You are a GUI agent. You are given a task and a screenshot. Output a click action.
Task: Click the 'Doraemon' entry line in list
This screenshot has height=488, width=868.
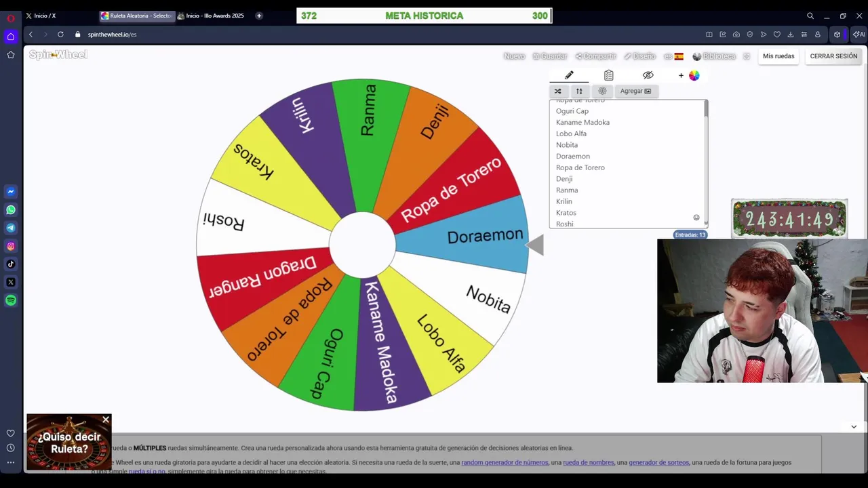[x=573, y=156]
